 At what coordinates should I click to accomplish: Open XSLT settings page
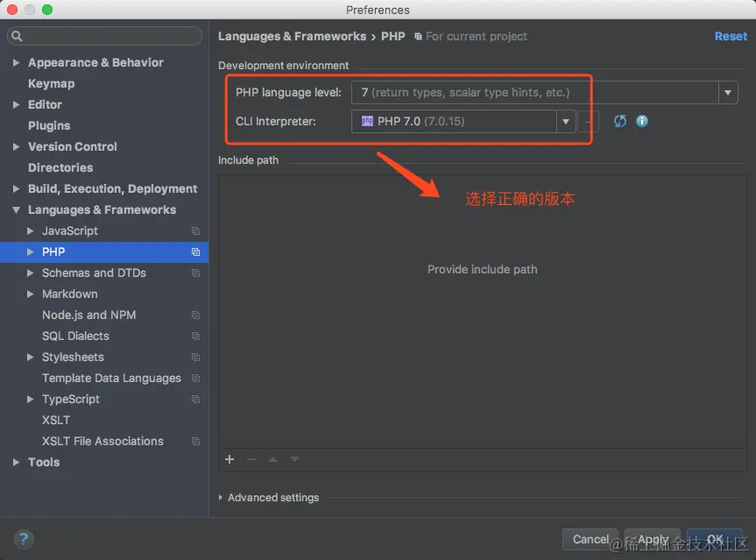point(56,420)
